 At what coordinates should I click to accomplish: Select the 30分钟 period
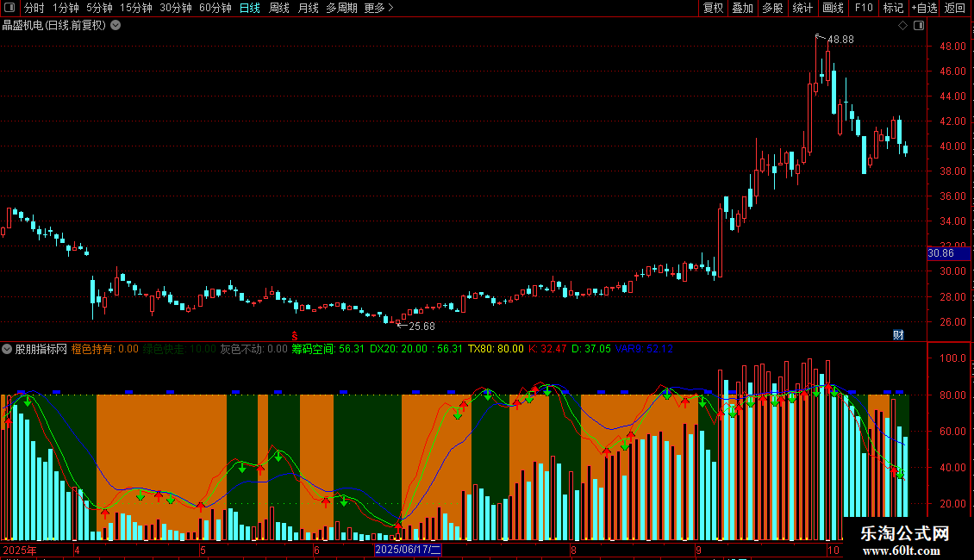click(x=176, y=8)
